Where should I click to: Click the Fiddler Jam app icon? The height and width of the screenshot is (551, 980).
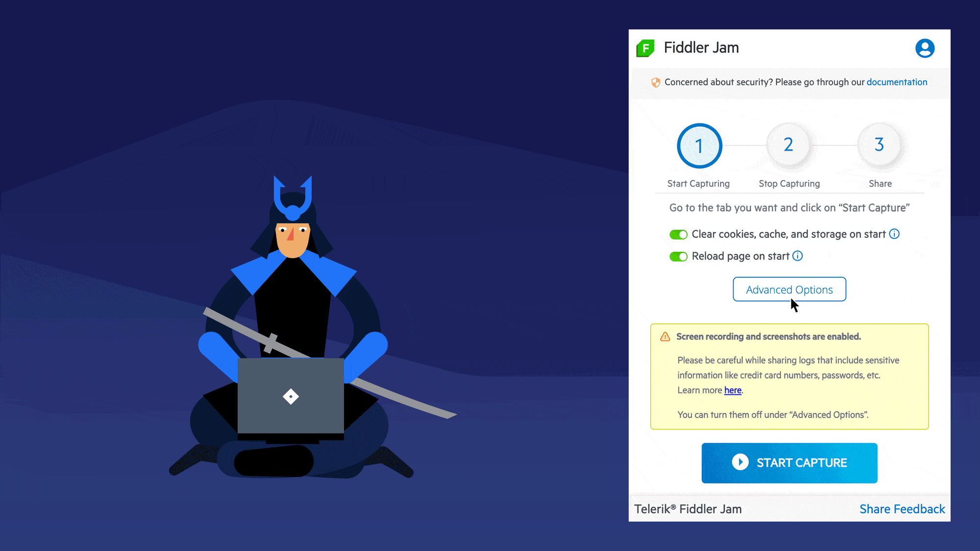point(645,48)
